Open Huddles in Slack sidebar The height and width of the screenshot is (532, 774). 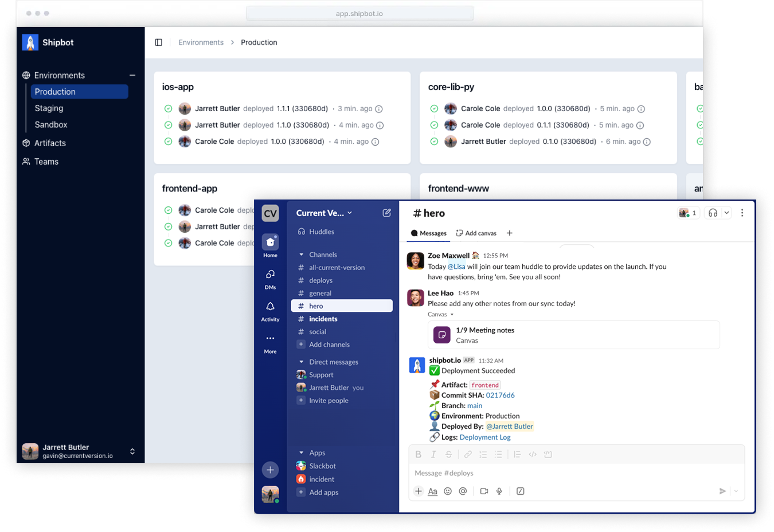(316, 232)
